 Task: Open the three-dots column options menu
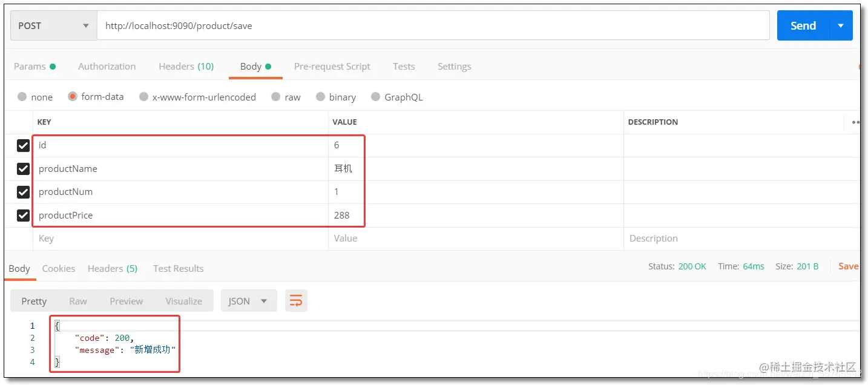coord(855,122)
